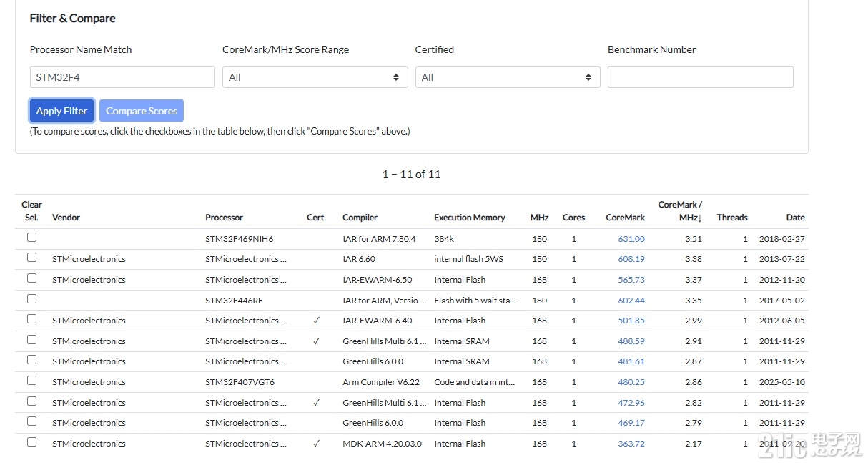Click the certified checkmark in the MDK-ARM row
868x463 pixels.
coord(316,444)
